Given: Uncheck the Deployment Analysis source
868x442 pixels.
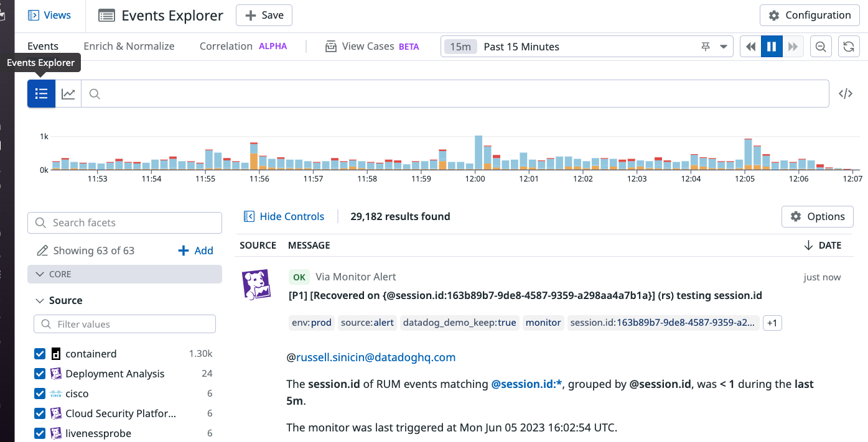Looking at the screenshot, I should pos(40,374).
